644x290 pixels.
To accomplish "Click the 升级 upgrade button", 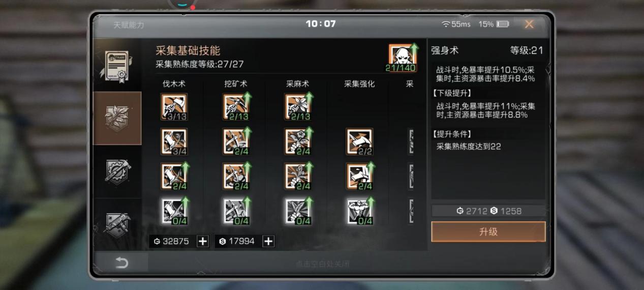I will (x=488, y=231).
